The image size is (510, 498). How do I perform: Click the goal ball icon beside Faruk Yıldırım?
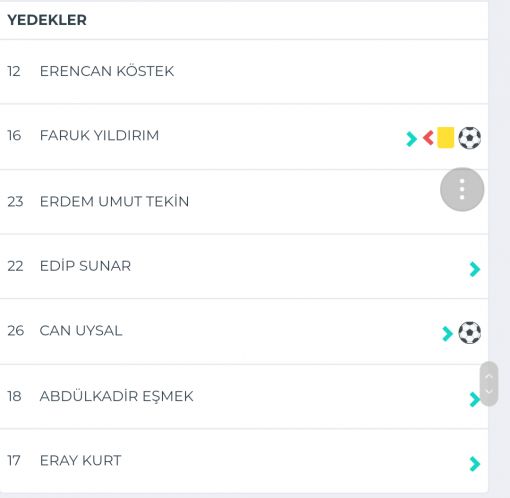point(469,138)
